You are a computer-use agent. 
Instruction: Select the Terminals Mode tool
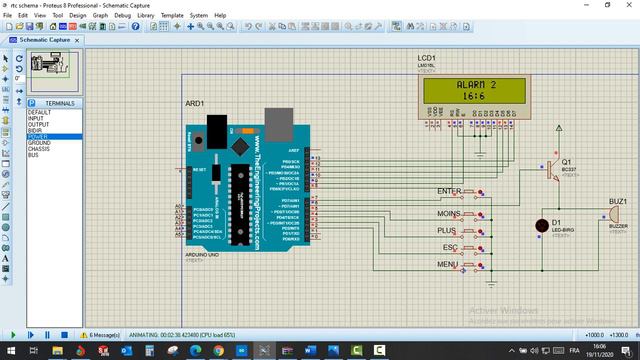(x=6, y=132)
